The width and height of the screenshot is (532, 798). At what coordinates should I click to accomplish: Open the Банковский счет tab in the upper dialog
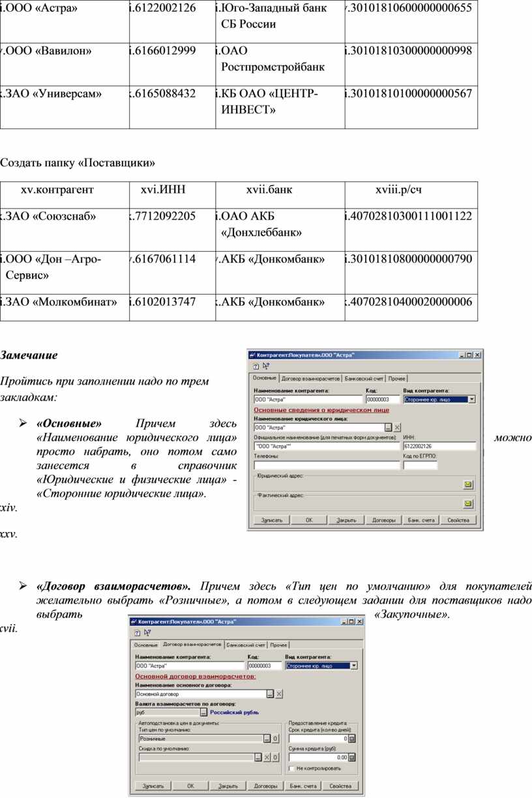click(364, 379)
